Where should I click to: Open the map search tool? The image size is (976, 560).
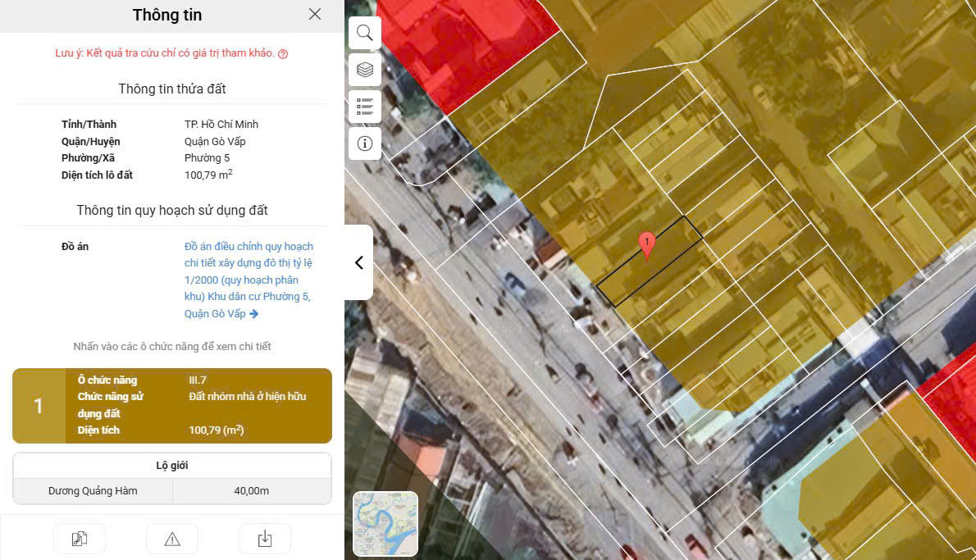click(364, 33)
